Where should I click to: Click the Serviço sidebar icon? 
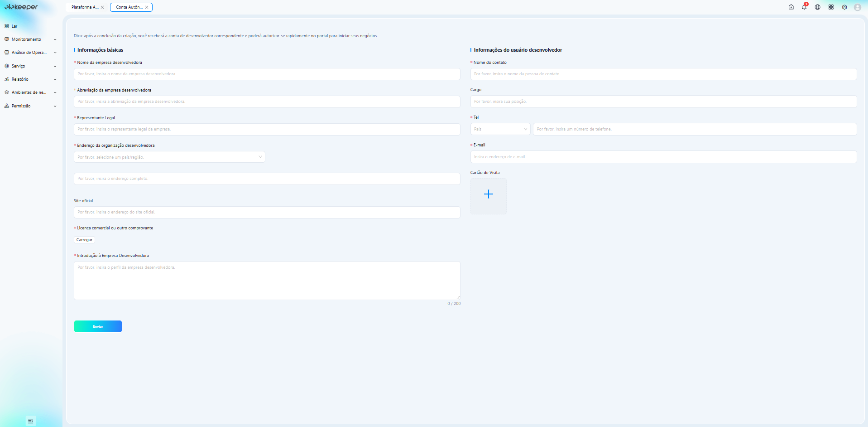(6, 66)
